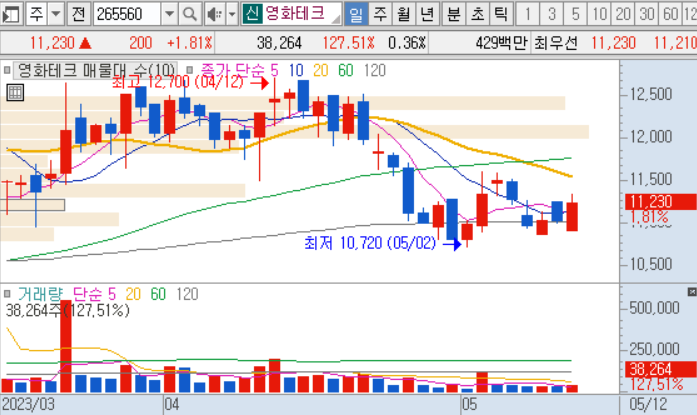Select the 일 daily chart period
This screenshot has width=697, height=415.
tap(356, 14)
